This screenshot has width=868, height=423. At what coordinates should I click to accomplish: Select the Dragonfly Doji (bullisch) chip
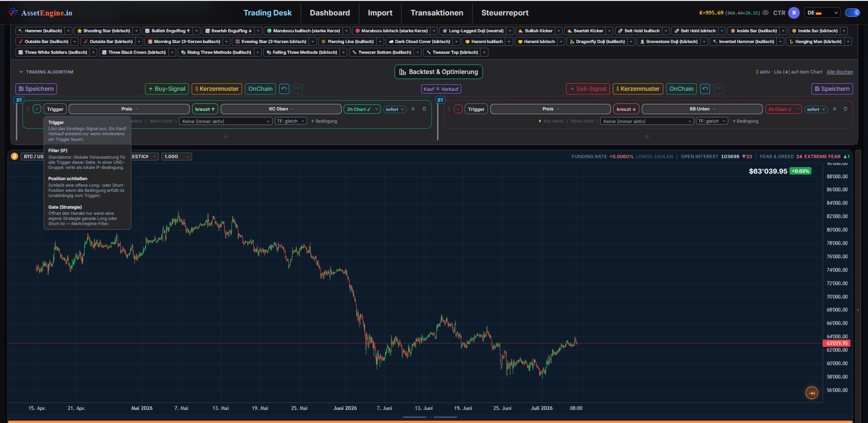[597, 42]
